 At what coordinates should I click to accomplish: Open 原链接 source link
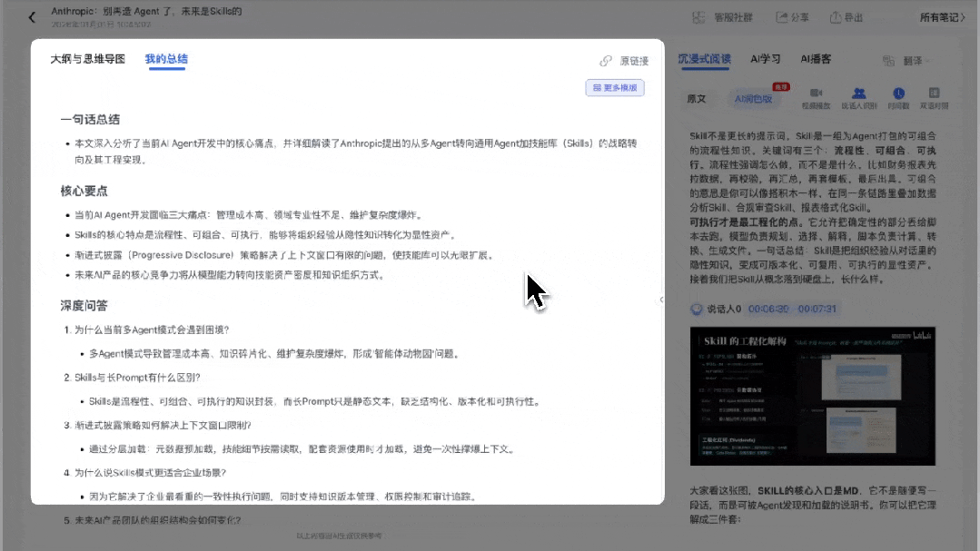pos(634,61)
